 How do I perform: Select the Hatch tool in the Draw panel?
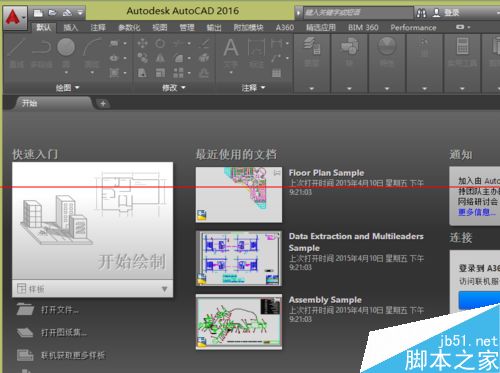[114, 72]
